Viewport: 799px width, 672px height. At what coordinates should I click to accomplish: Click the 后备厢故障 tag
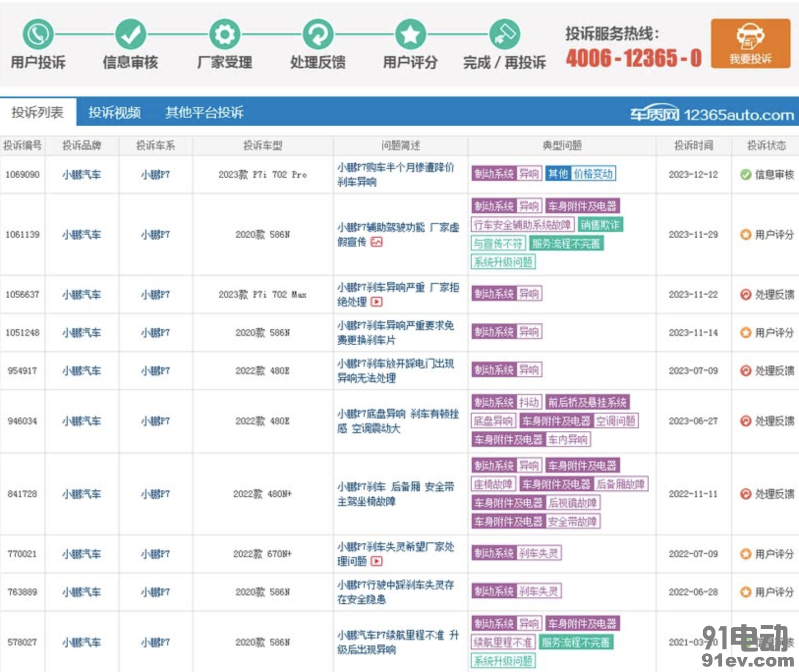620,484
